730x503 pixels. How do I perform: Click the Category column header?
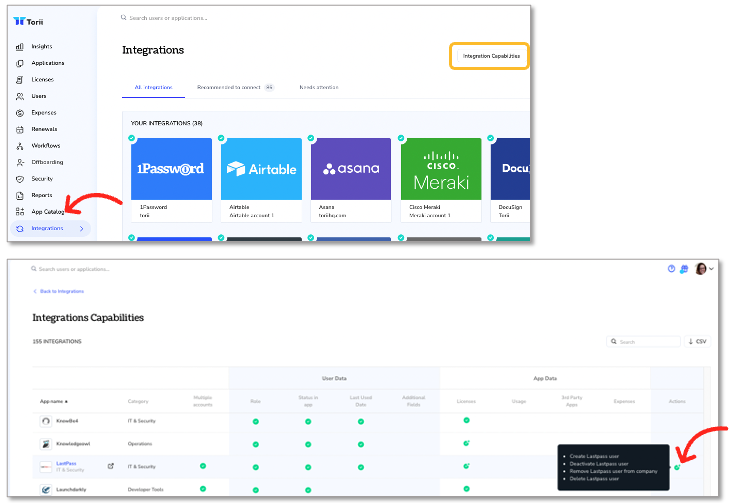[x=138, y=401]
